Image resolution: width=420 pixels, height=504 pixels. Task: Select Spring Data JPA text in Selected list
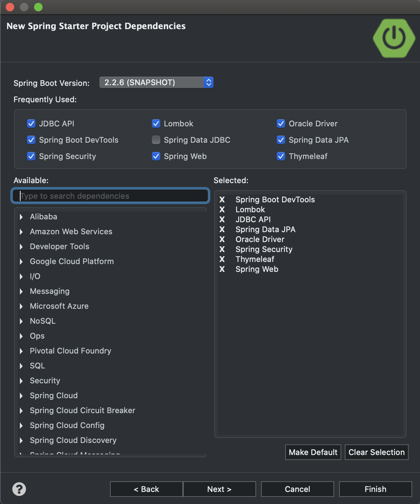tap(265, 229)
